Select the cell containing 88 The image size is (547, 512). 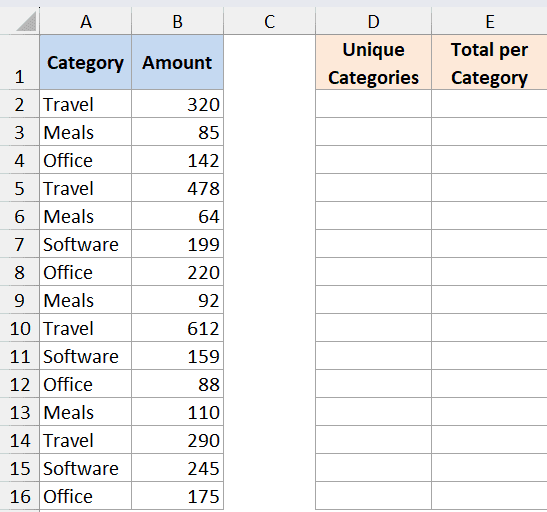[x=177, y=384]
